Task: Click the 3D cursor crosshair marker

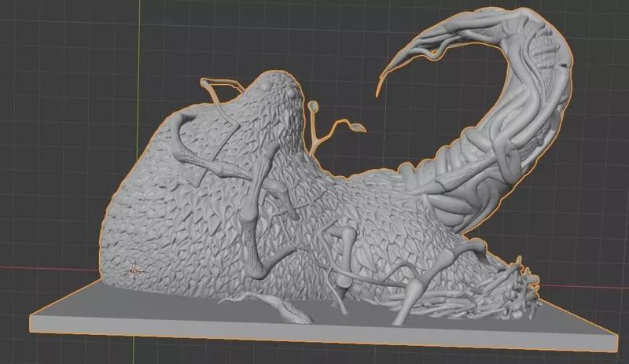Action: 134,271
